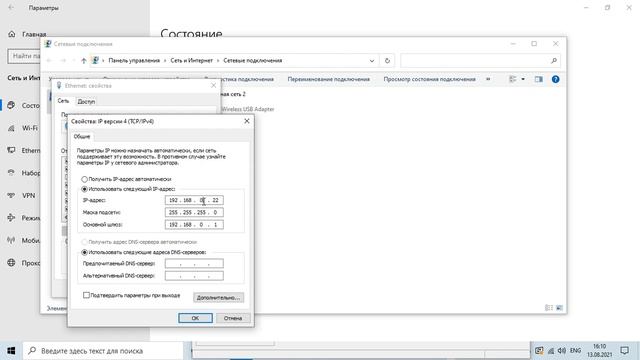This screenshot has height=360, width=640.
Task: Open Сеть и Интернет in the breadcrumb
Action: click(x=191, y=60)
